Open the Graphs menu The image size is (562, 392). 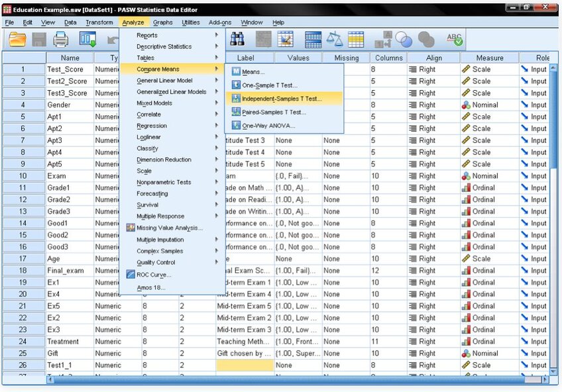coord(162,23)
